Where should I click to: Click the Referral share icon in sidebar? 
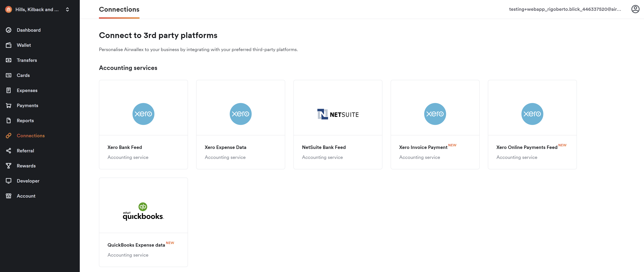[x=9, y=151]
